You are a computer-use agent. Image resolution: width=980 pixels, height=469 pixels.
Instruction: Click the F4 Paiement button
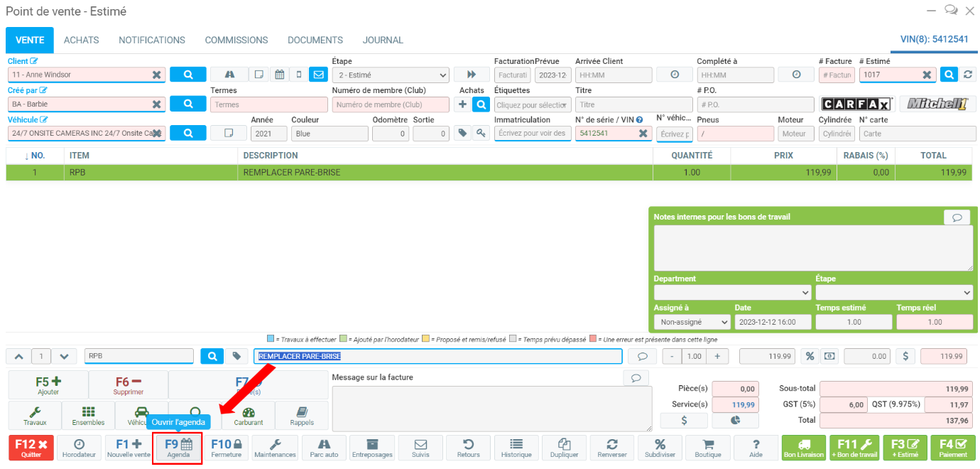click(952, 448)
